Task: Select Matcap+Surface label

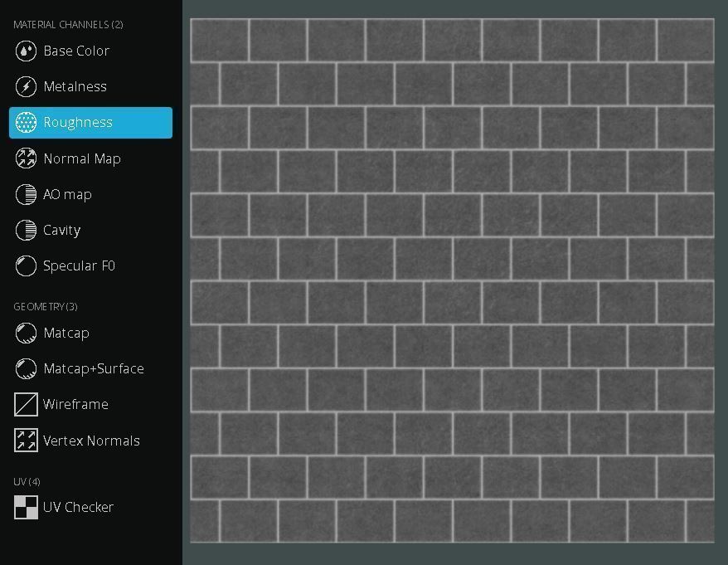Action: point(94,369)
